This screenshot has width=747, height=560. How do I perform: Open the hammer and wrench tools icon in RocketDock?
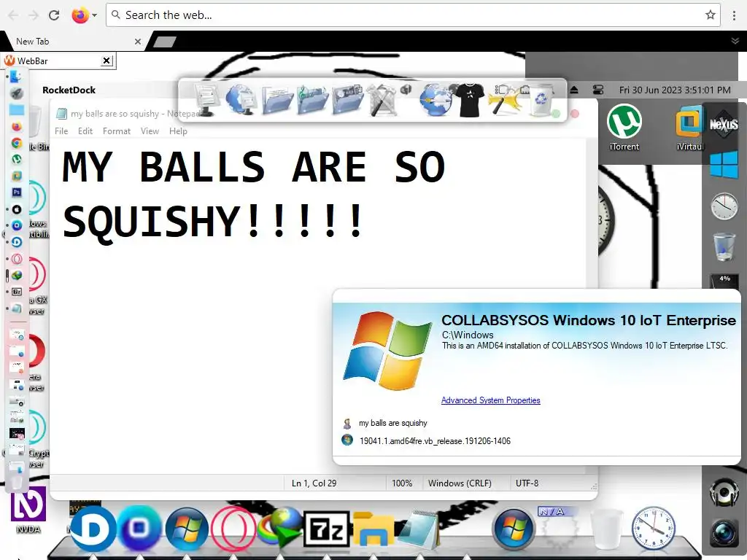tap(382, 101)
